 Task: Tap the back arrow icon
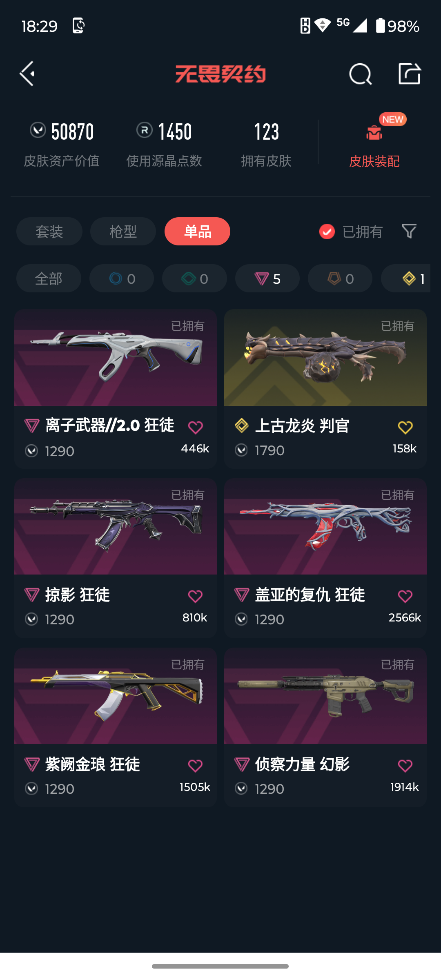pyautogui.click(x=27, y=74)
